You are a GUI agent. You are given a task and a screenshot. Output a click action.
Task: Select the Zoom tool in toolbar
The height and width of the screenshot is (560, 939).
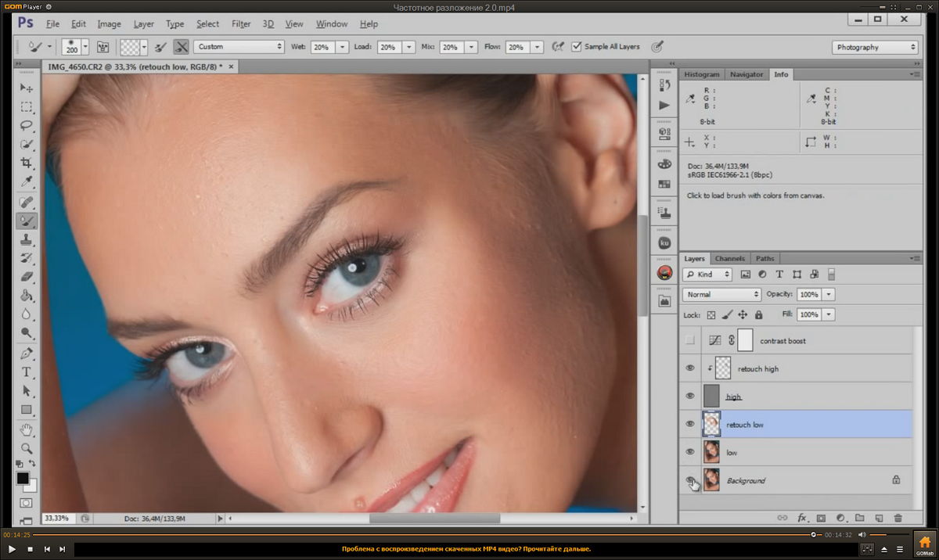pos(27,448)
